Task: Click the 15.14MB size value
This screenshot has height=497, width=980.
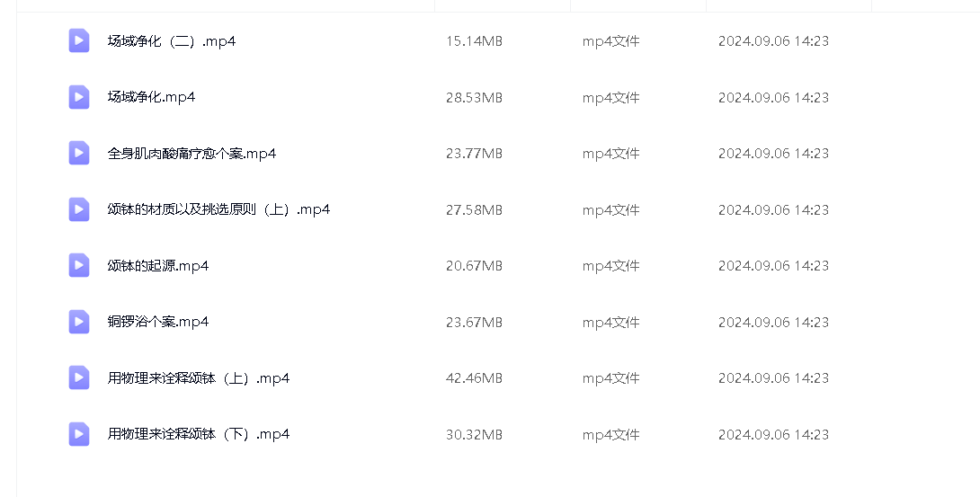Action: (474, 41)
